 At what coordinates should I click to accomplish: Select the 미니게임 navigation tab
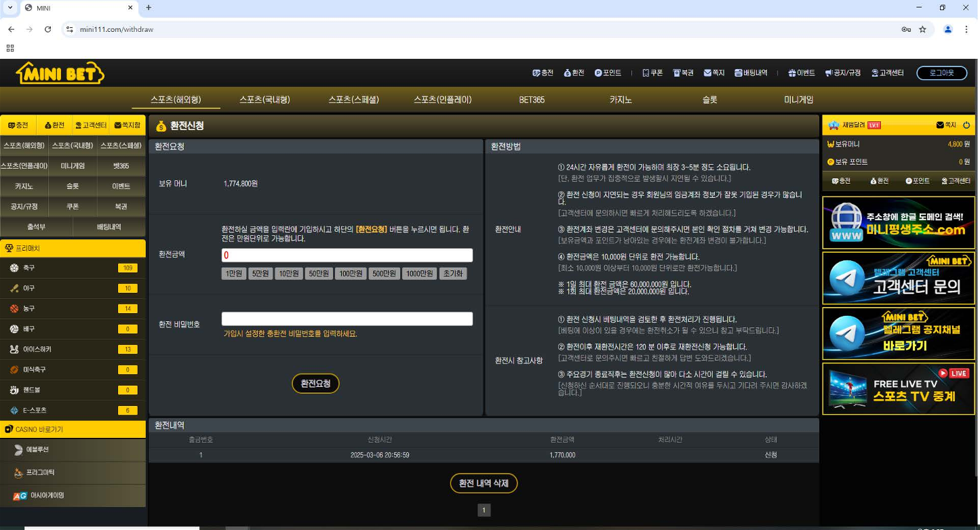798,100
